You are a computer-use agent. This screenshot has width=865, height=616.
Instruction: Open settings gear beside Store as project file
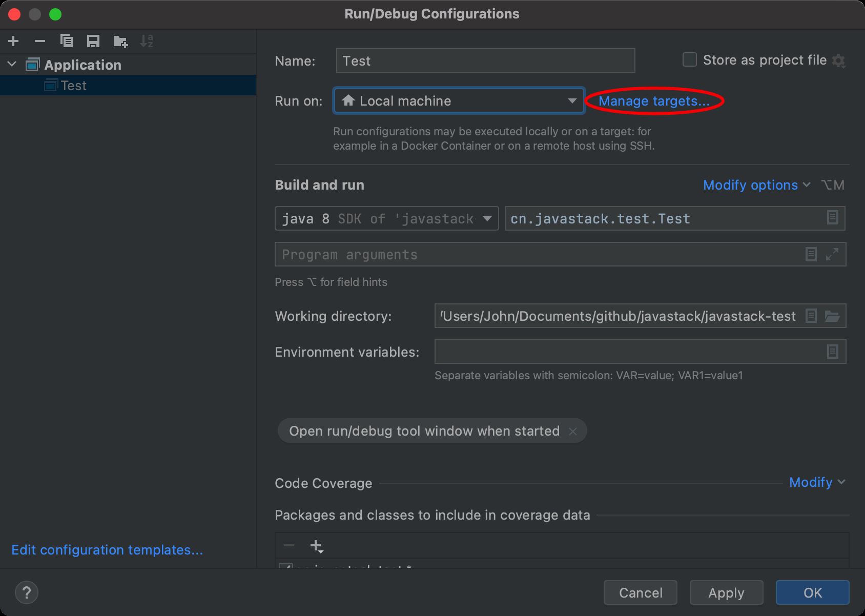[x=838, y=61]
